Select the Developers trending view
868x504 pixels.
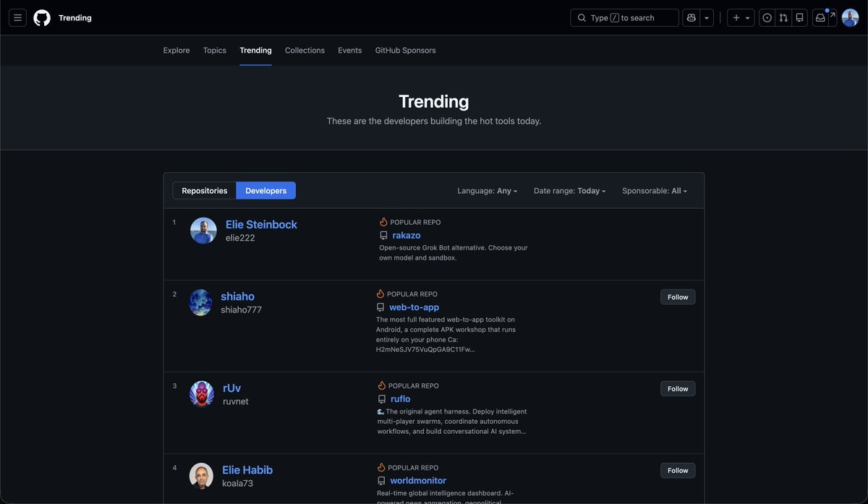point(266,191)
